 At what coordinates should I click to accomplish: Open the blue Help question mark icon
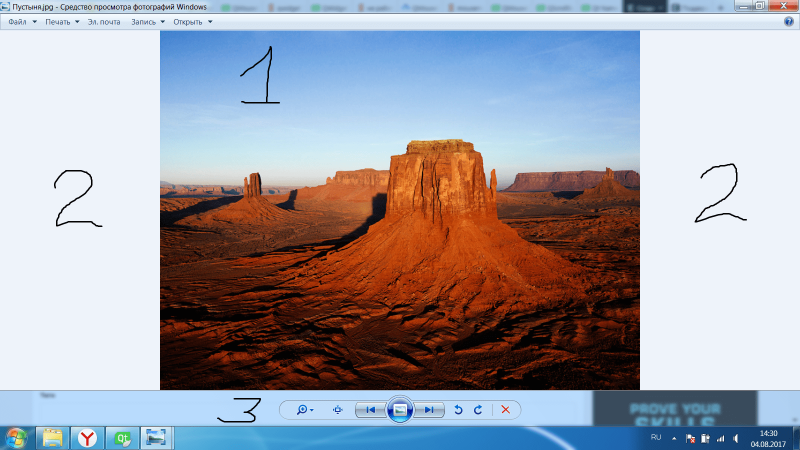pyautogui.click(x=789, y=21)
